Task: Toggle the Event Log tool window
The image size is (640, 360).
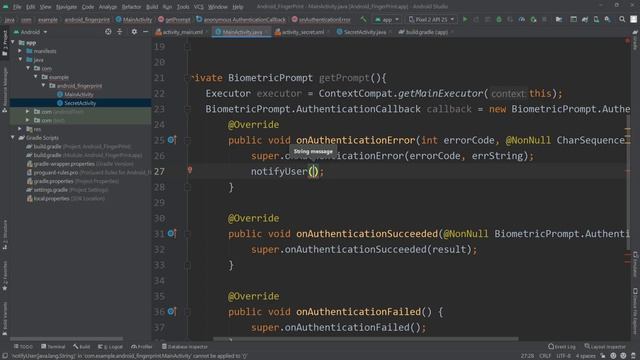Action: [562, 347]
